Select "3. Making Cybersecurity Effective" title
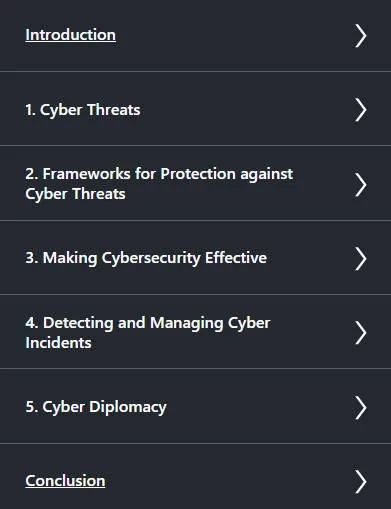The image size is (391, 509). [x=146, y=258]
